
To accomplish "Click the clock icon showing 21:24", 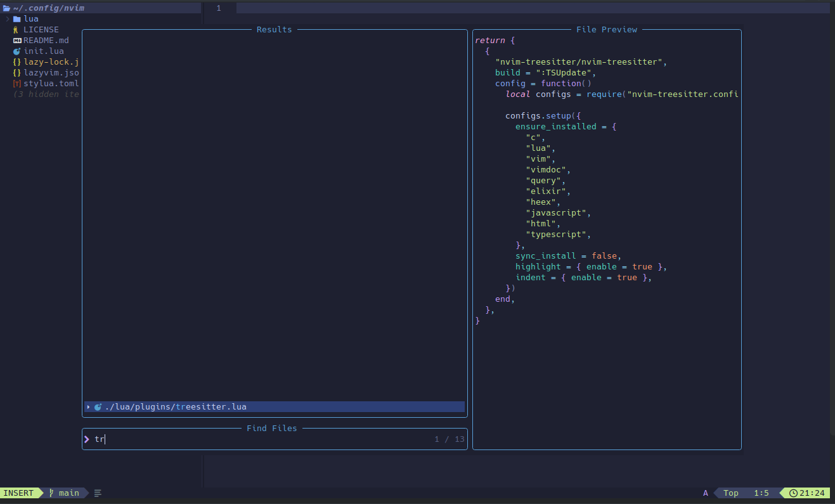I will [x=793, y=493].
